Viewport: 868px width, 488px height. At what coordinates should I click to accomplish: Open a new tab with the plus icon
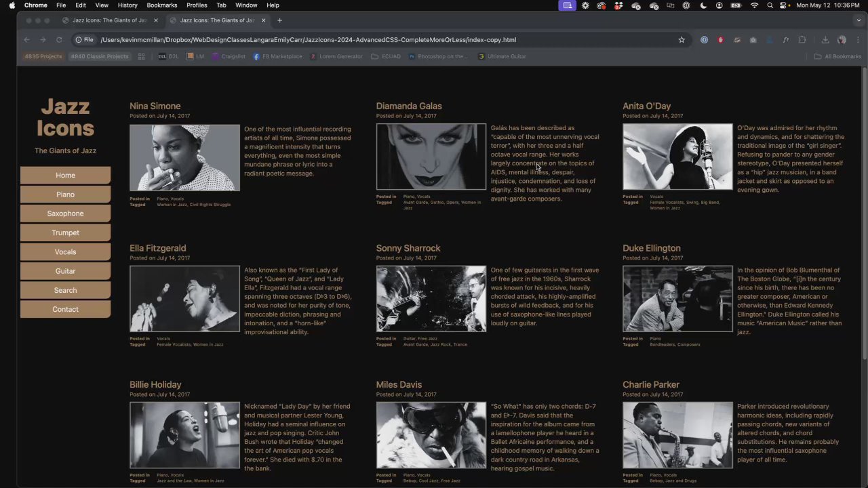click(279, 20)
